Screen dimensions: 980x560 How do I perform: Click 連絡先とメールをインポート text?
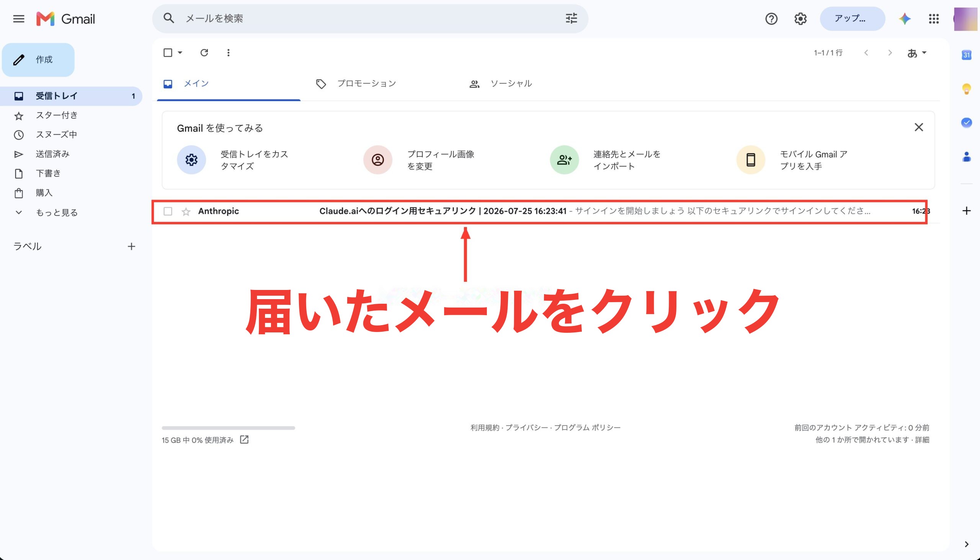[x=627, y=160]
